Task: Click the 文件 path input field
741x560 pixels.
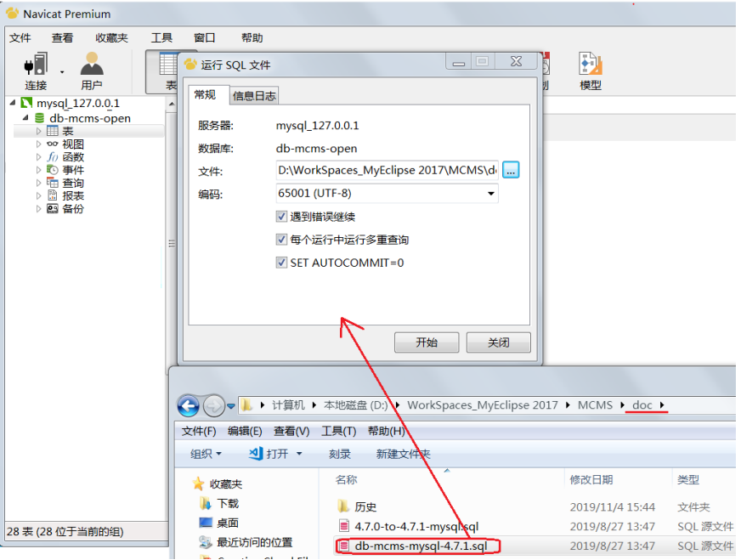Action: pyautogui.click(x=387, y=170)
